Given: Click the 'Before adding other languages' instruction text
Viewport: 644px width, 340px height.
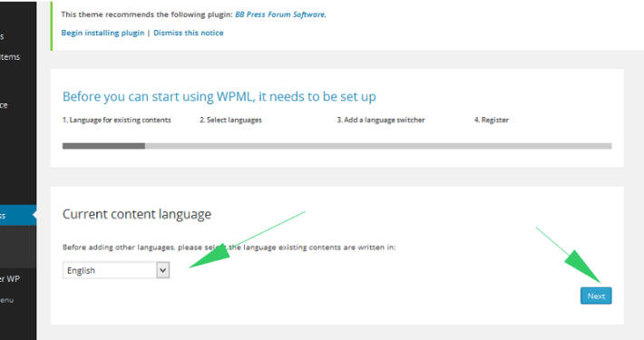Looking at the screenshot, I should [229, 248].
